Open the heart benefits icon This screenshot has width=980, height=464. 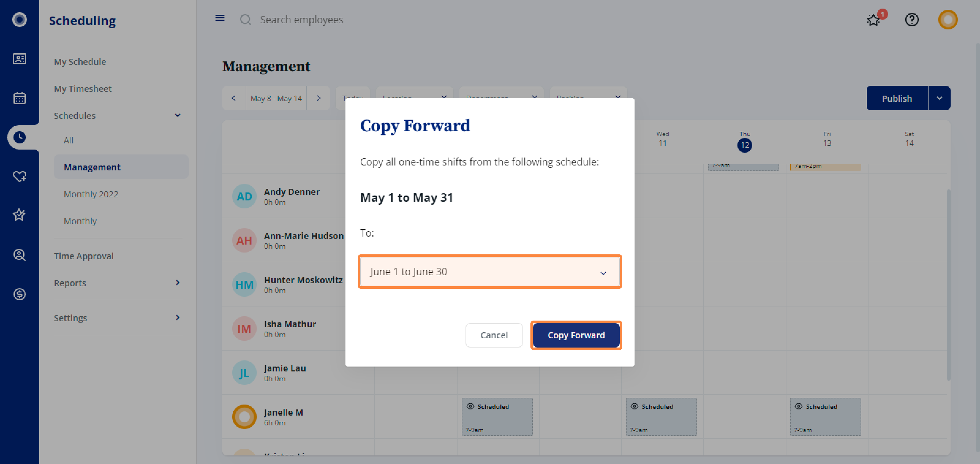point(19,176)
